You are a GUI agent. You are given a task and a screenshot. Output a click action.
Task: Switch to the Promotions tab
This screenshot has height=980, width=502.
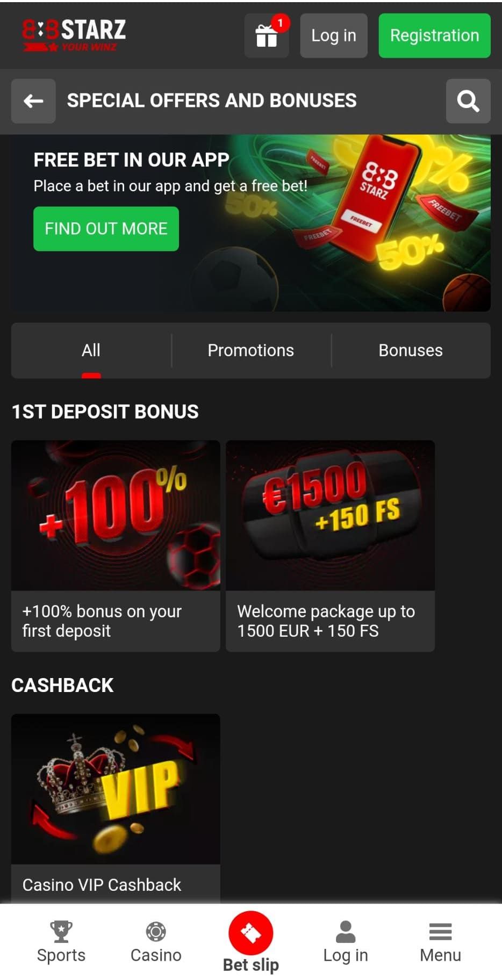click(251, 350)
